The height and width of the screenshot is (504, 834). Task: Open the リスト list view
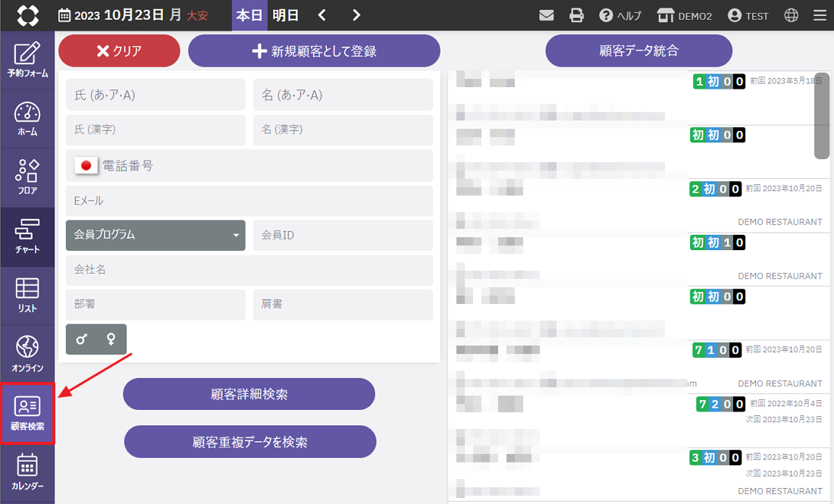[27, 295]
